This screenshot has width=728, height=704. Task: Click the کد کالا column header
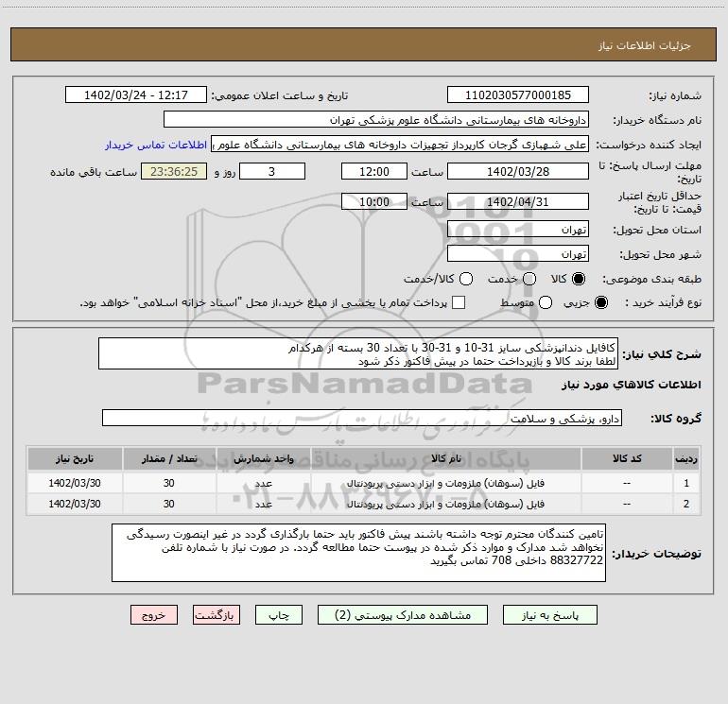627,458
